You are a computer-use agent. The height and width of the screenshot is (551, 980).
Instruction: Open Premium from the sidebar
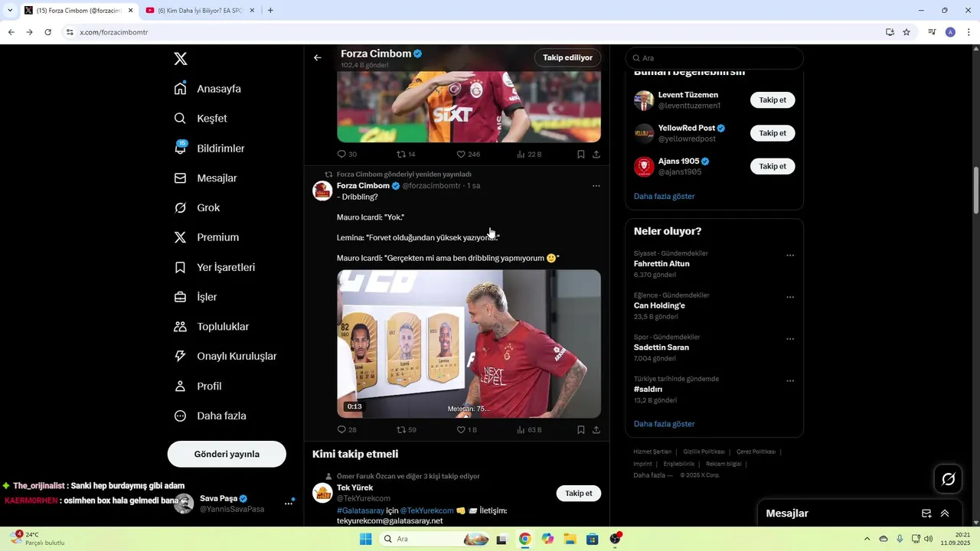click(x=206, y=237)
